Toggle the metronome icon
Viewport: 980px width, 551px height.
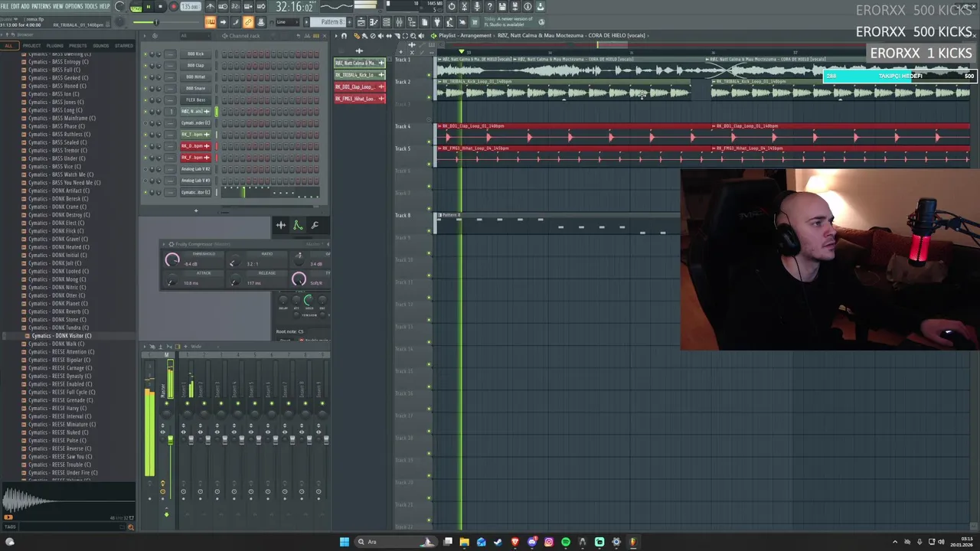coord(210,6)
